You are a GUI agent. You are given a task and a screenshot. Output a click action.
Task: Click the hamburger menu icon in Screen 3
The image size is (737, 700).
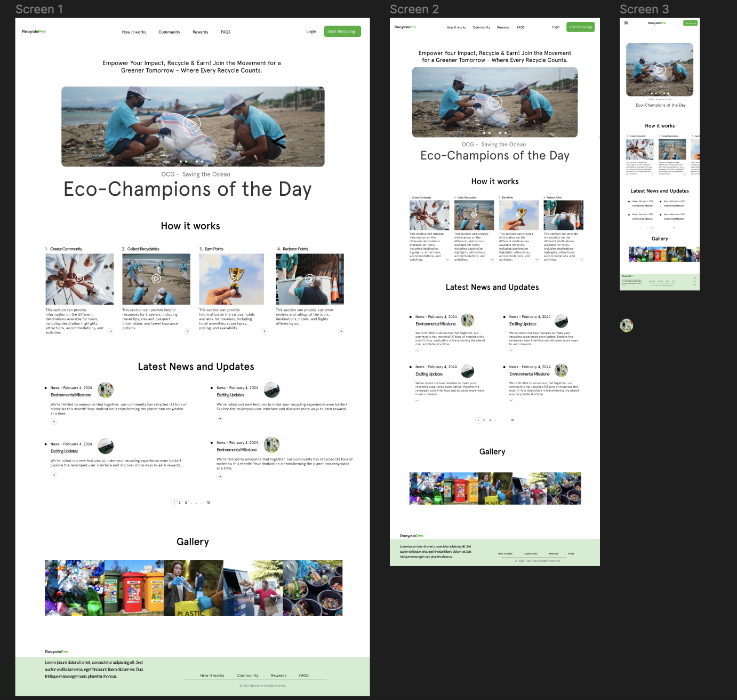(x=626, y=23)
